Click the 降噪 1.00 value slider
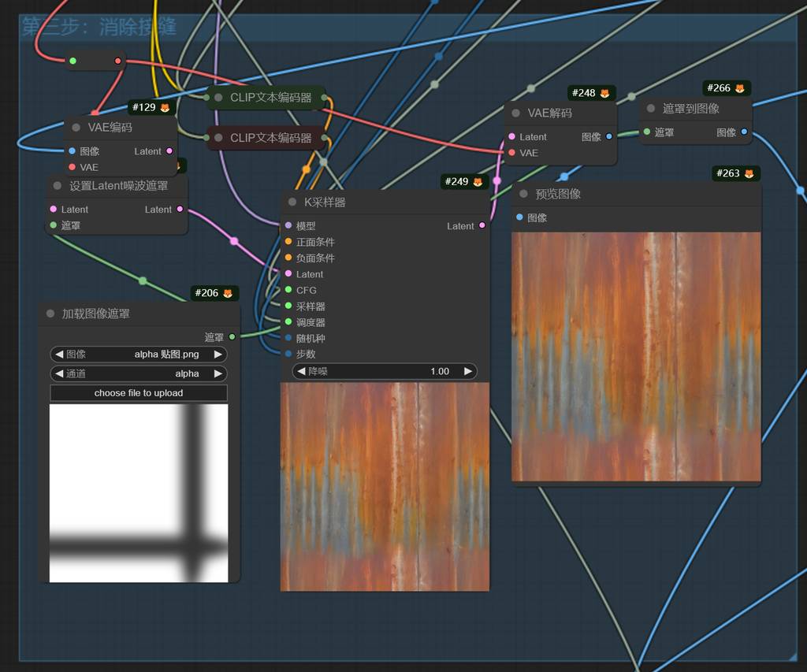Viewport: 807px width, 672px height. click(x=385, y=371)
